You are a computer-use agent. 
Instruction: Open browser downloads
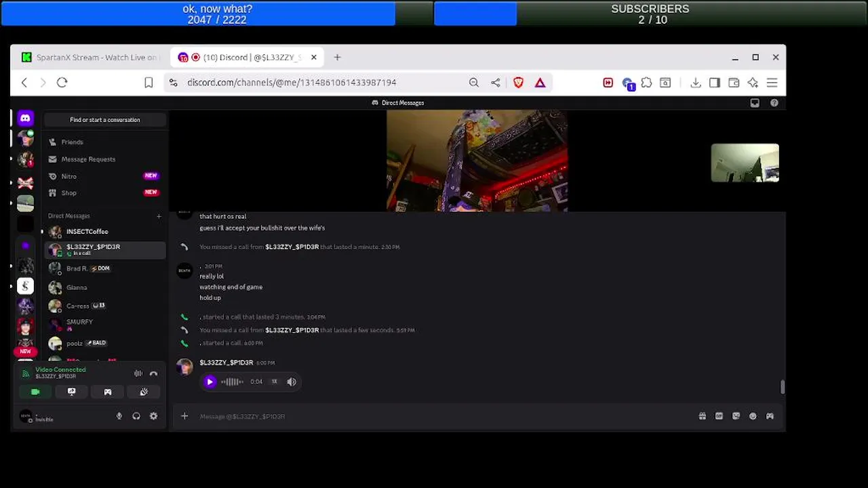pyautogui.click(x=696, y=83)
